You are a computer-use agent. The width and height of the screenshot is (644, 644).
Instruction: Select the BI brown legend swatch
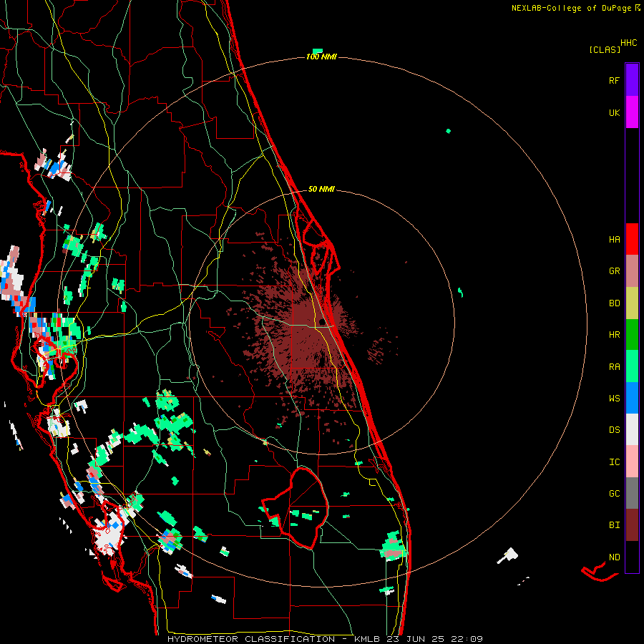click(x=632, y=525)
